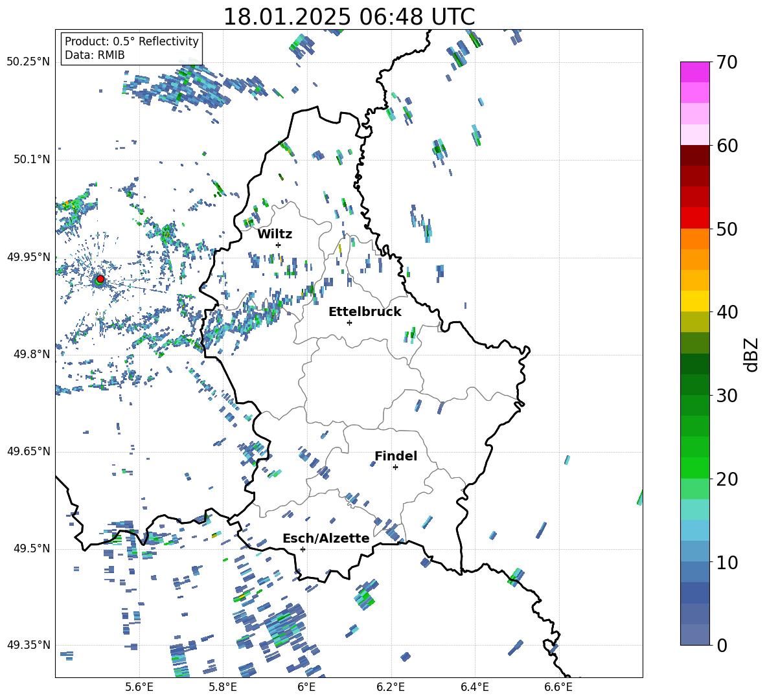Click the Findel station cross marker

[395, 468]
